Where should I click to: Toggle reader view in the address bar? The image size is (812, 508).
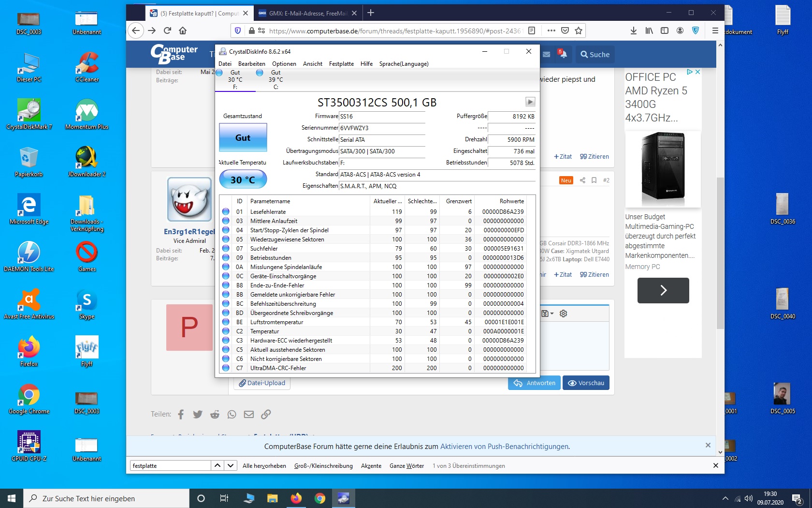point(532,30)
